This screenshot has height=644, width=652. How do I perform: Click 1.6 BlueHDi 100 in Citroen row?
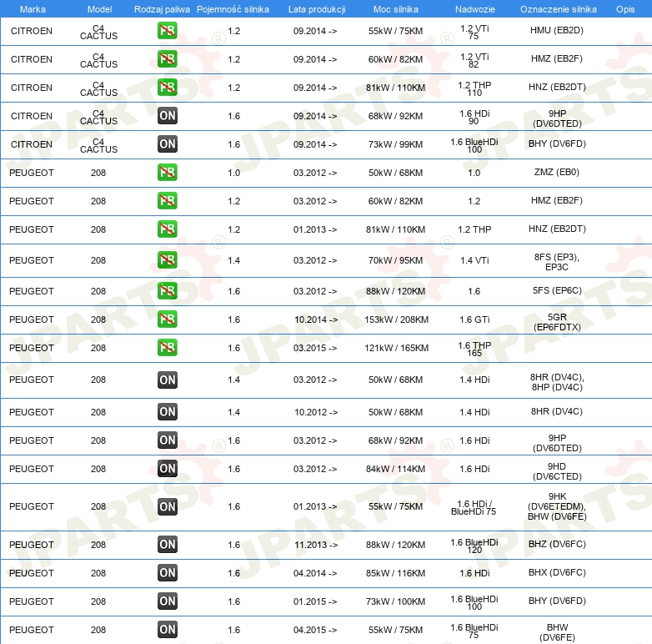point(474,145)
